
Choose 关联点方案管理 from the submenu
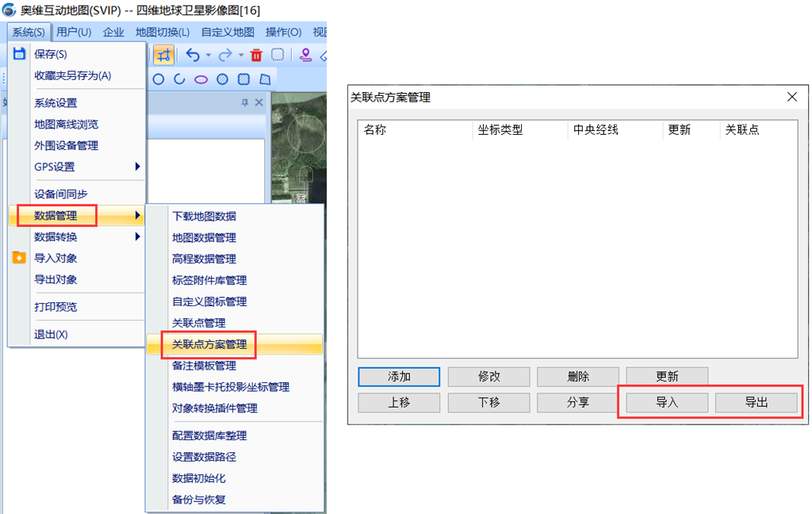pyautogui.click(x=209, y=344)
